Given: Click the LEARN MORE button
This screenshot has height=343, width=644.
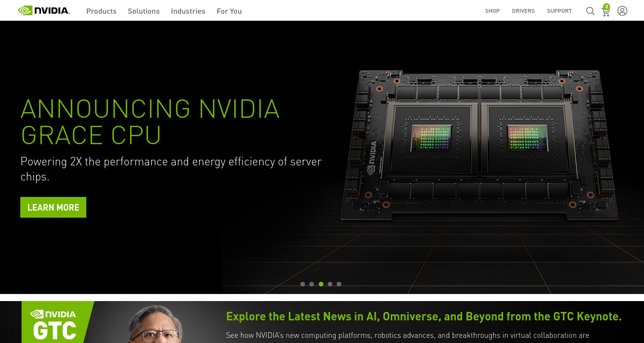Looking at the screenshot, I should coord(53,207).
